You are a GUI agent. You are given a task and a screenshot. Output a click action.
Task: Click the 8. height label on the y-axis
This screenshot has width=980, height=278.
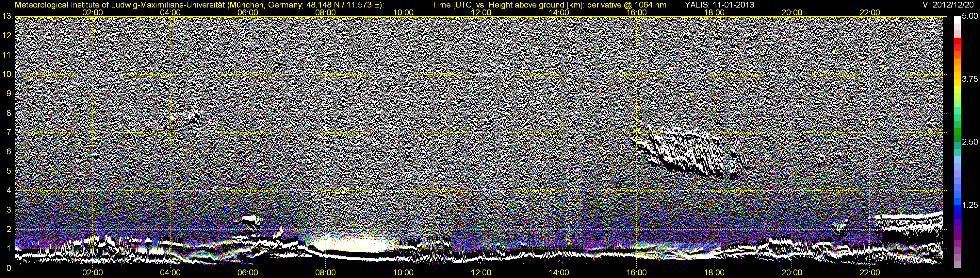[x=9, y=113]
